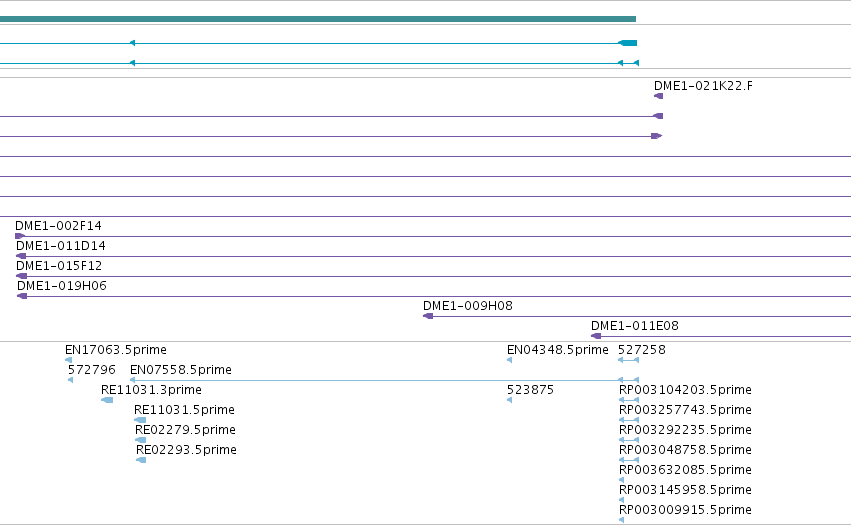Select the arrow glyph under RP003145958.5prime
Screen dimensions: 851x525
621,500
